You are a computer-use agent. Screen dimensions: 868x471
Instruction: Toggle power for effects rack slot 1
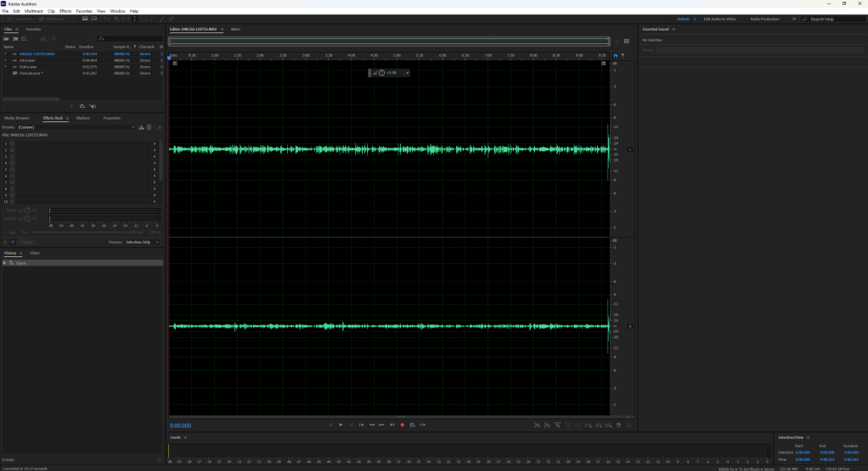click(x=12, y=143)
